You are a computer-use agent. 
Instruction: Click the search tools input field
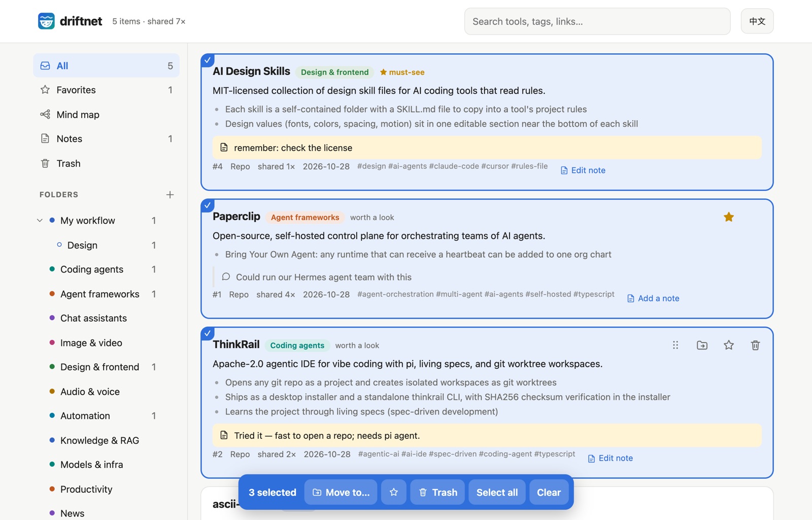point(597,21)
